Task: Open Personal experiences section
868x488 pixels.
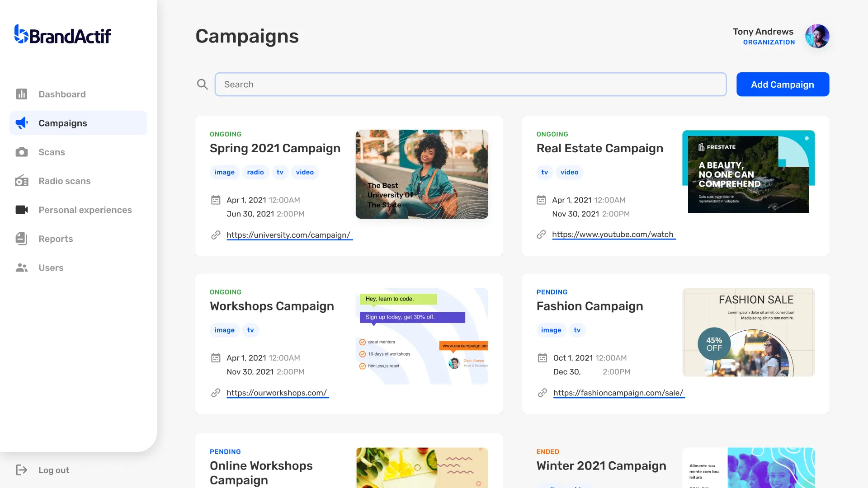Action: tap(78, 210)
